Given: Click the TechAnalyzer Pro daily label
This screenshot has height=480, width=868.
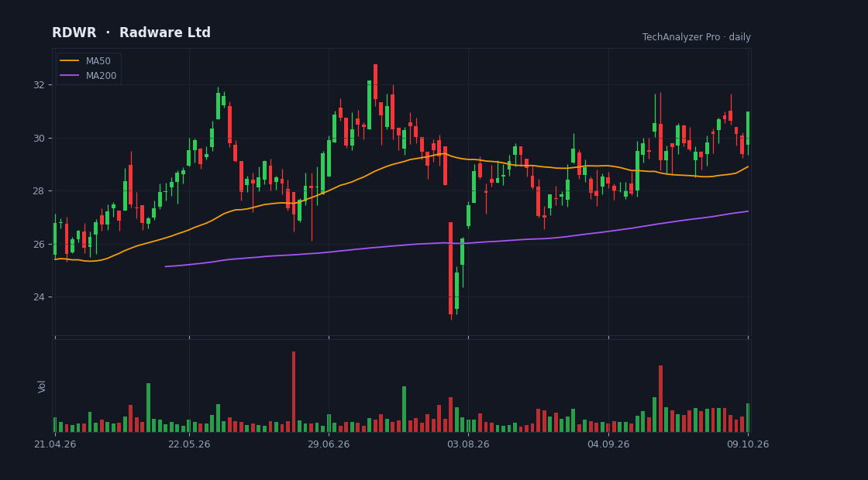Looking at the screenshot, I should (x=697, y=37).
